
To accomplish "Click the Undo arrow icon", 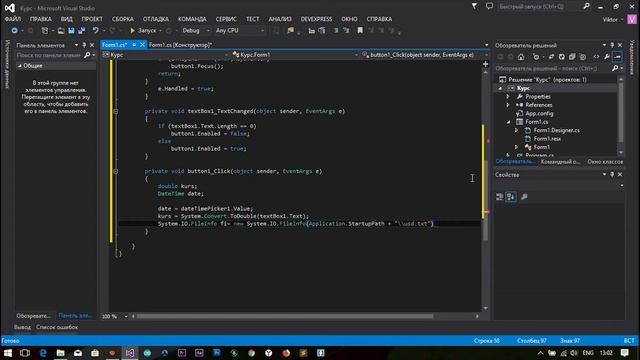I will [96, 31].
